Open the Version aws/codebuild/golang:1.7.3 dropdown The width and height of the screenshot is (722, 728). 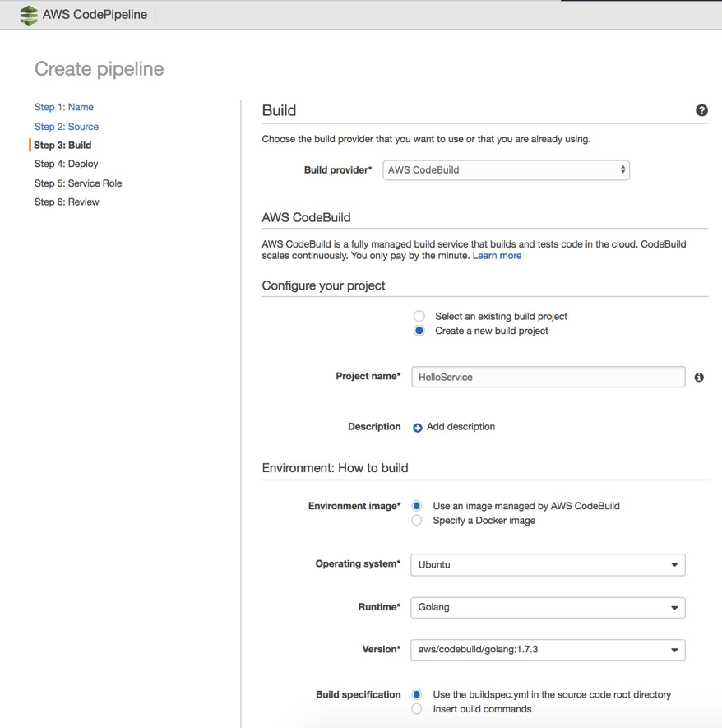click(x=548, y=650)
